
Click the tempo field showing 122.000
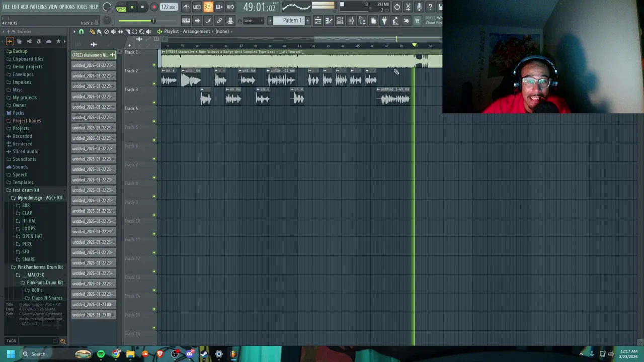click(169, 8)
